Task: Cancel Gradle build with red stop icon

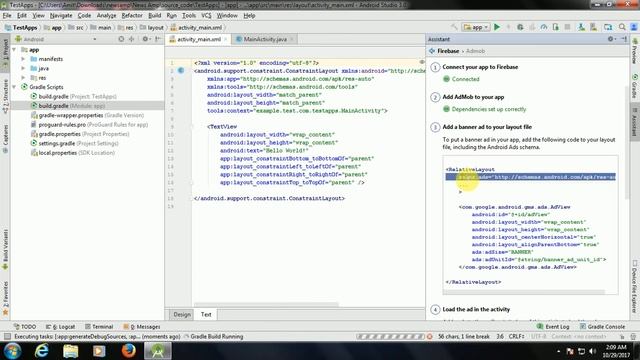Action: (x=429, y=337)
